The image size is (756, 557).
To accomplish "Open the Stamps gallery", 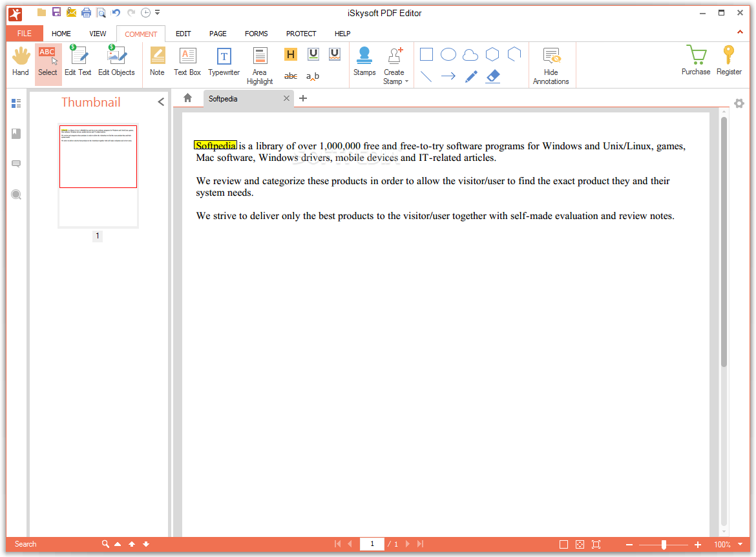I will pyautogui.click(x=364, y=62).
